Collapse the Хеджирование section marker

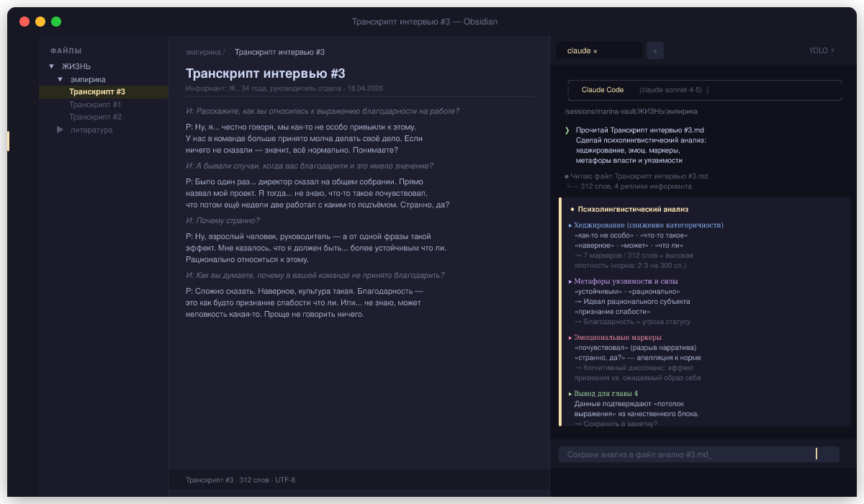[x=570, y=225]
